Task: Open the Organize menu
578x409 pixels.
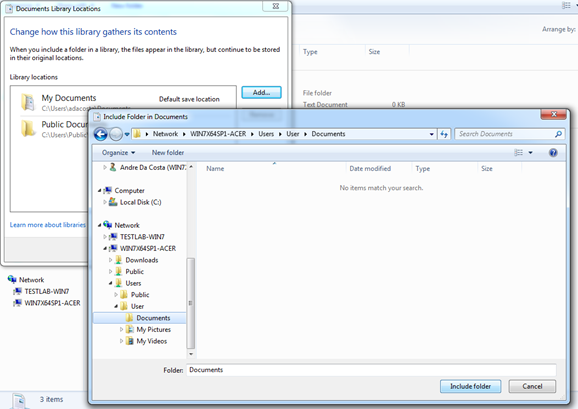Action: coord(118,153)
